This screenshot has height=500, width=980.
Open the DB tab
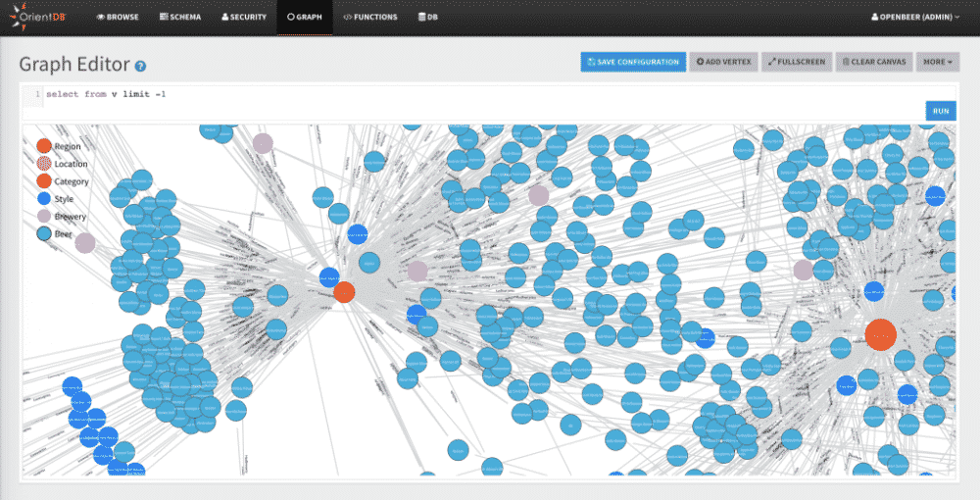click(x=428, y=18)
